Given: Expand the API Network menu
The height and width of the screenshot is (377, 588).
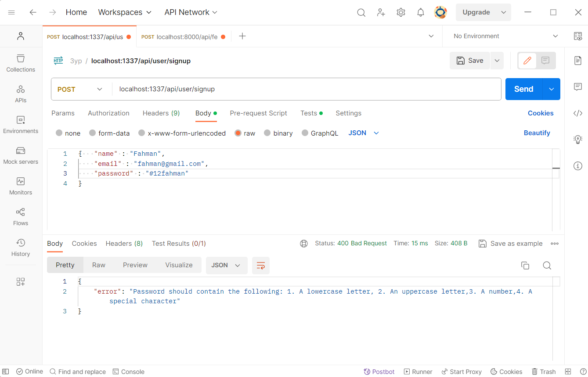Looking at the screenshot, I should pyautogui.click(x=191, y=12).
